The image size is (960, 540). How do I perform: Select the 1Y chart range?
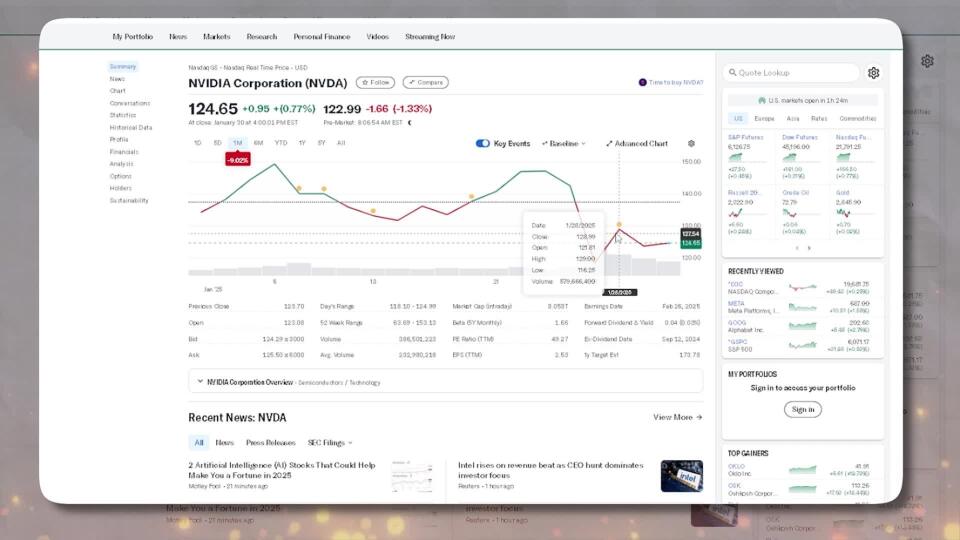click(302, 143)
